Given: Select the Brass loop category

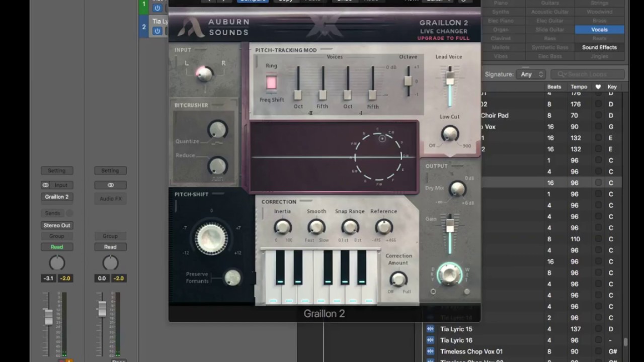Looking at the screenshot, I should pos(599,21).
